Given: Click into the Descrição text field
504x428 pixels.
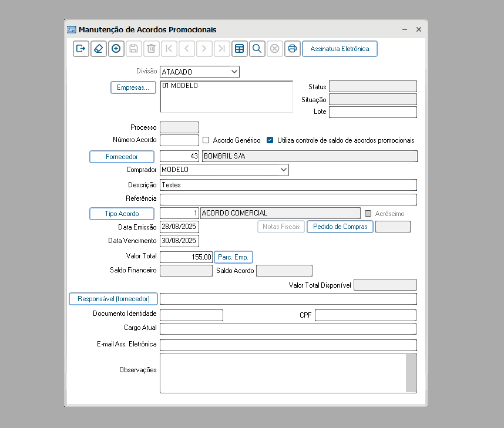Looking at the screenshot, I should [x=288, y=185].
